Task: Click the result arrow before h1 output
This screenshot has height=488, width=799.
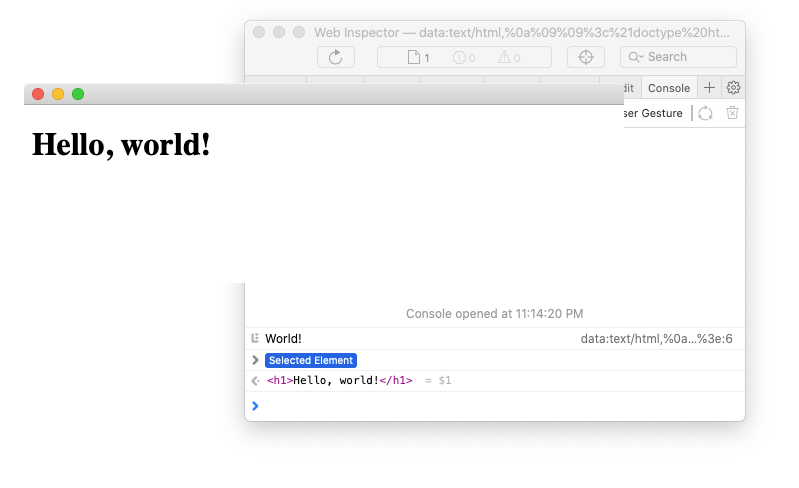Action: click(255, 381)
